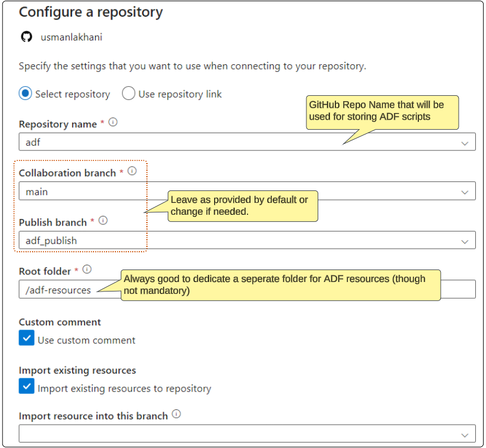Click the Import existing resources to repository label
Image resolution: width=486 pixels, height=448 pixels.
click(124, 389)
